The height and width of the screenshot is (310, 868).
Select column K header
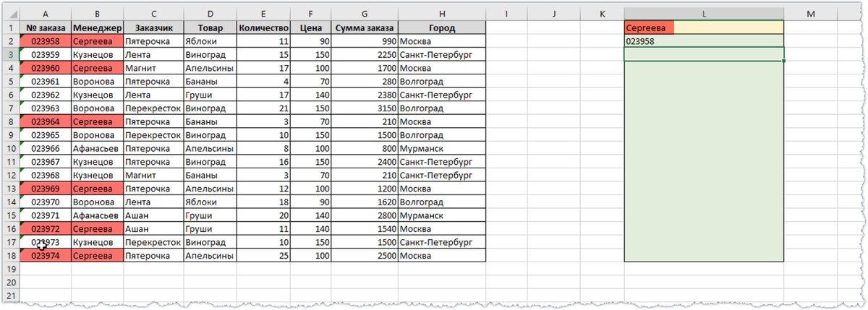point(601,14)
